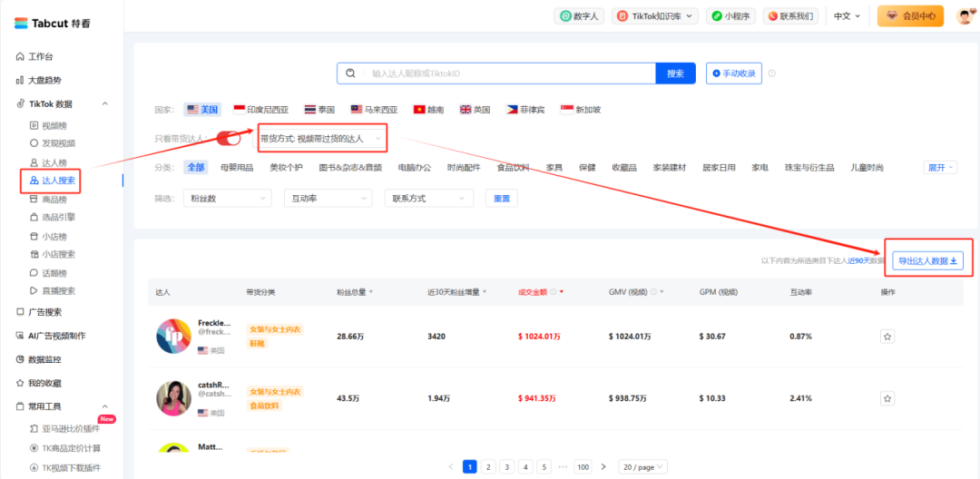Click the user avatar in the header
This screenshot has width=980, height=479.
[x=965, y=16]
